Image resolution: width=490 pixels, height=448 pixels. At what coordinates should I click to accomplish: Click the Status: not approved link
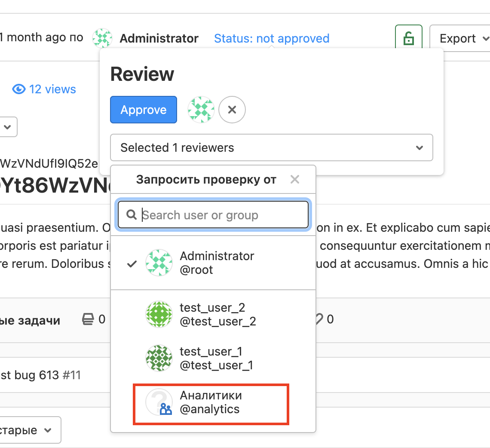tap(272, 39)
